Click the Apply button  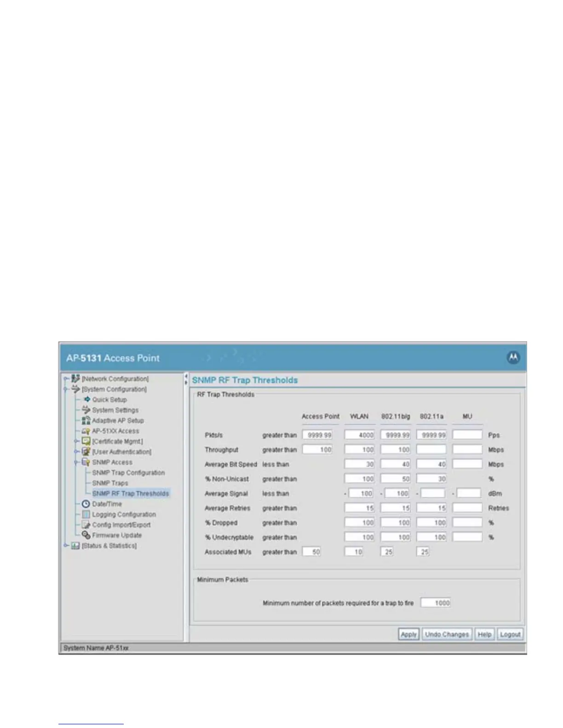408,634
